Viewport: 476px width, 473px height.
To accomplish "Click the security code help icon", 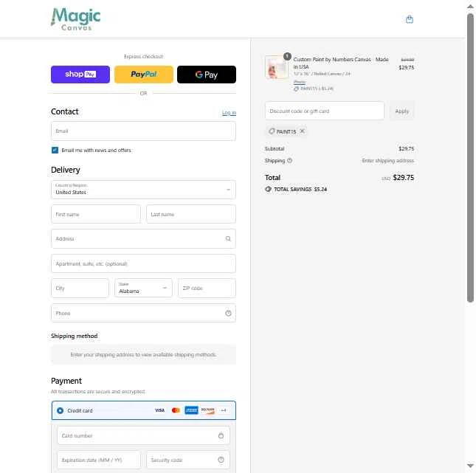I will tap(221, 460).
